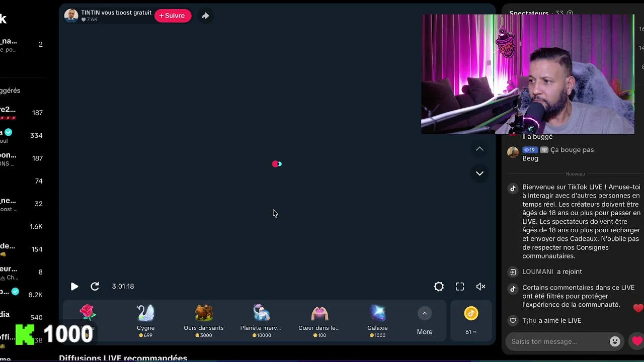
Task: Go to previous live with up chevron
Action: pos(479,149)
